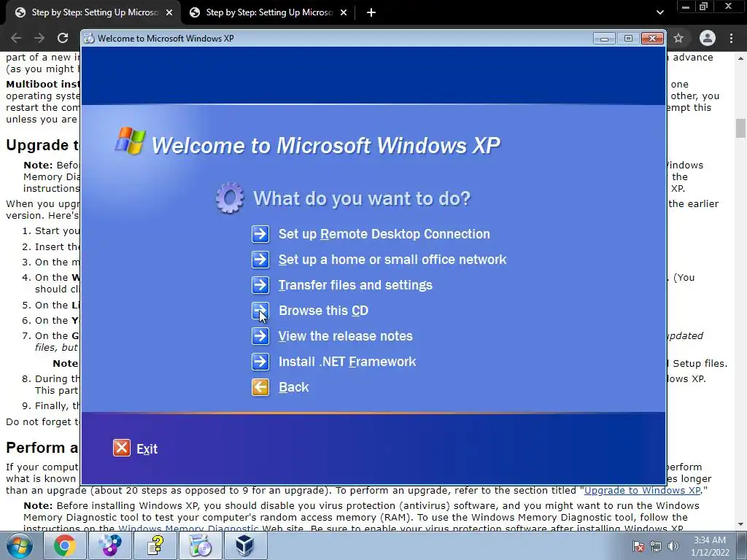Open VirtualBox cube taskbar icon
747x560 pixels.
[245, 545]
